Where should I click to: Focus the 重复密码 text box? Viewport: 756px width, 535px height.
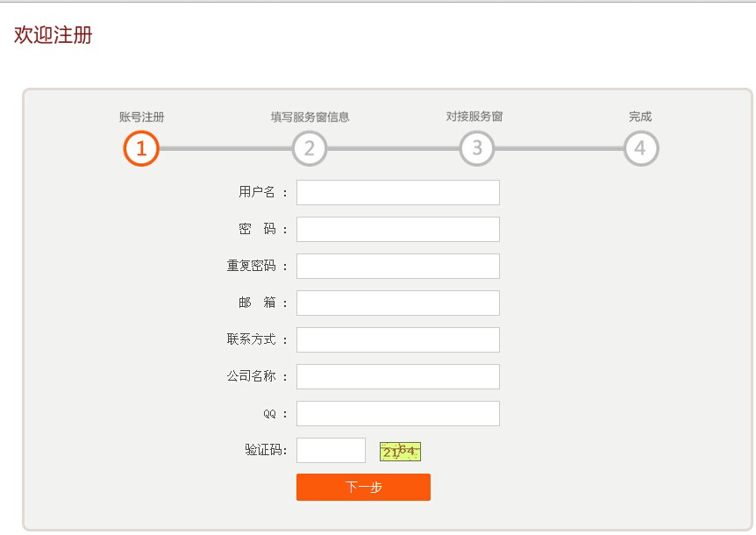(x=397, y=267)
